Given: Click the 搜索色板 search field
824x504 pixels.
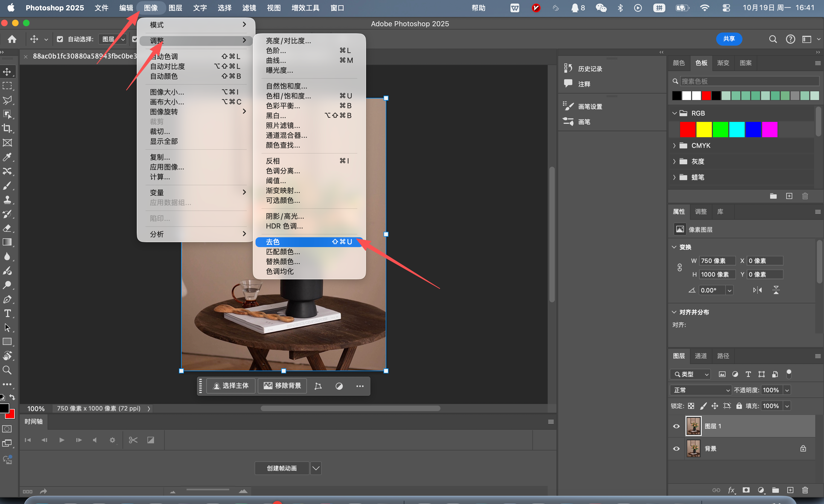Looking at the screenshot, I should [x=750, y=81].
